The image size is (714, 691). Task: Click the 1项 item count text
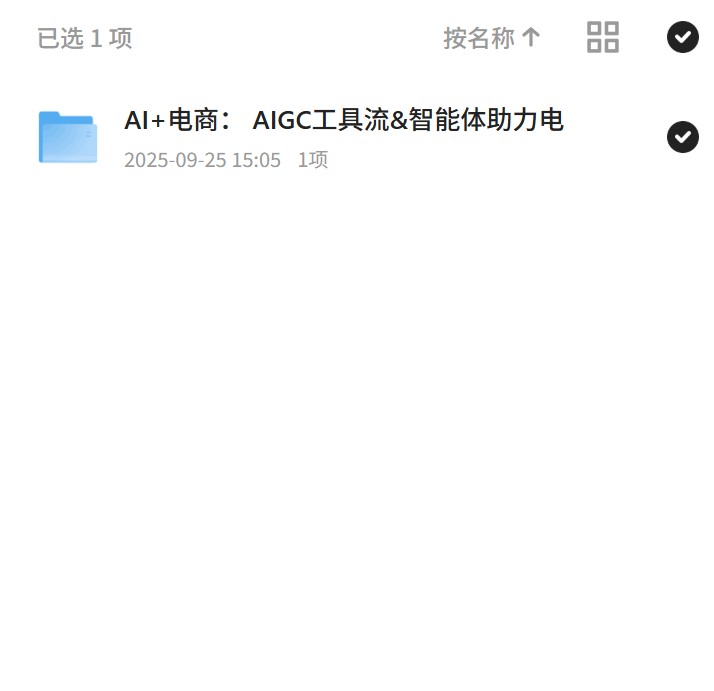tap(313, 160)
